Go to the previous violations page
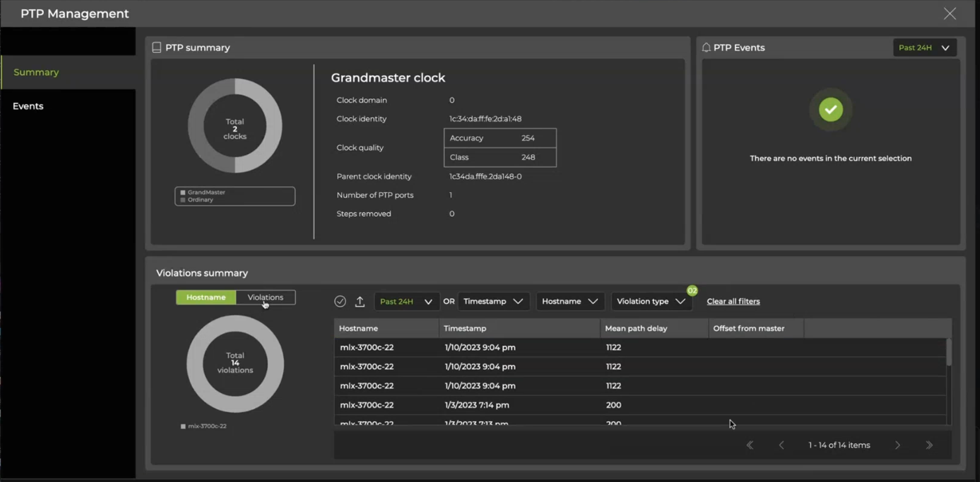This screenshot has height=482, width=980. click(x=781, y=445)
